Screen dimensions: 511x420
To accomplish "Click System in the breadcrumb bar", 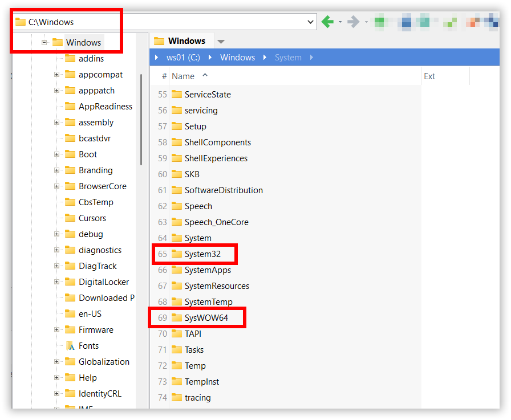I will click(x=288, y=58).
